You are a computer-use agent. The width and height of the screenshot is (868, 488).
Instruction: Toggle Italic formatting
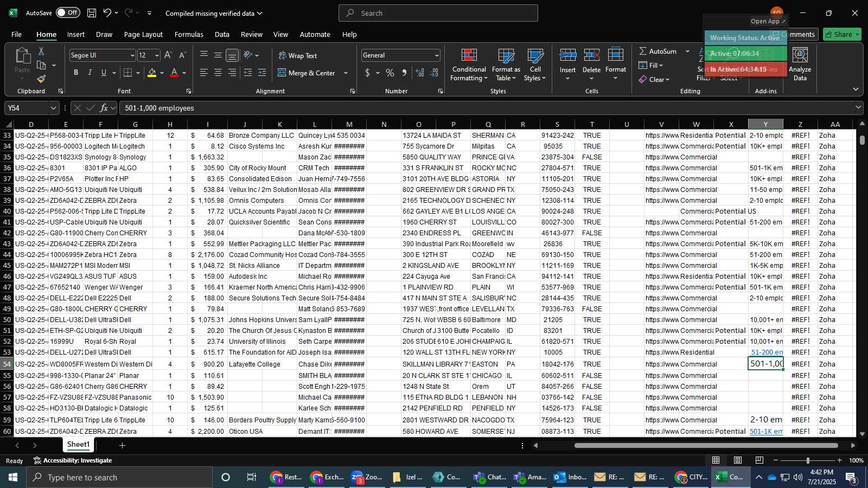pos(90,73)
